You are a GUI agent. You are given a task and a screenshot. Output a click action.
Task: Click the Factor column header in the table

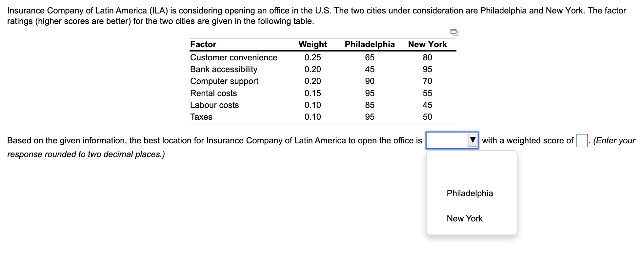click(202, 44)
